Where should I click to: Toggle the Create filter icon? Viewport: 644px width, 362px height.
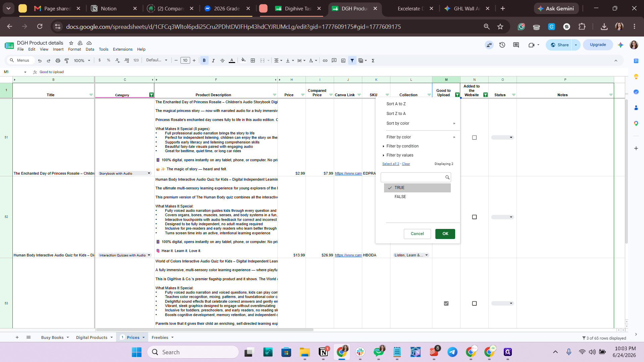tap(352, 61)
